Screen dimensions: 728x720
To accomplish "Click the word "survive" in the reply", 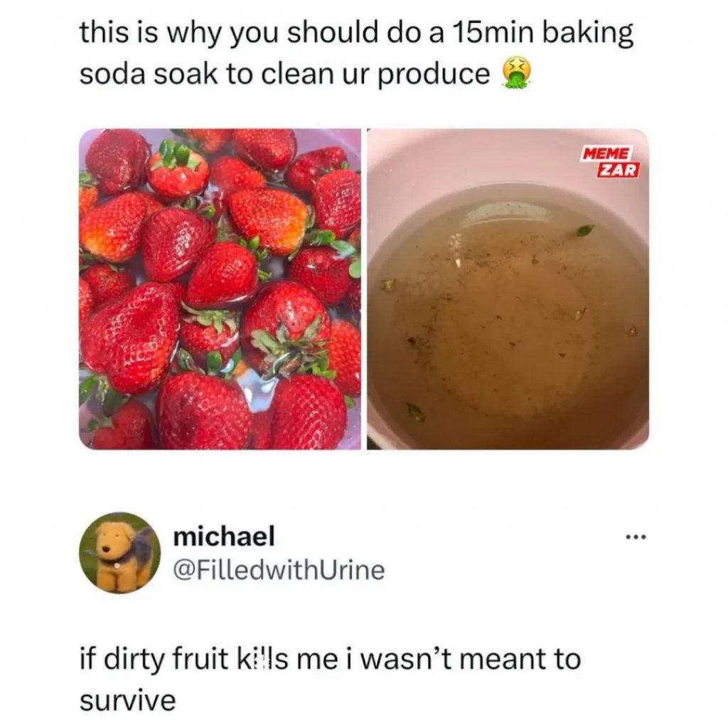I will coord(127,700).
